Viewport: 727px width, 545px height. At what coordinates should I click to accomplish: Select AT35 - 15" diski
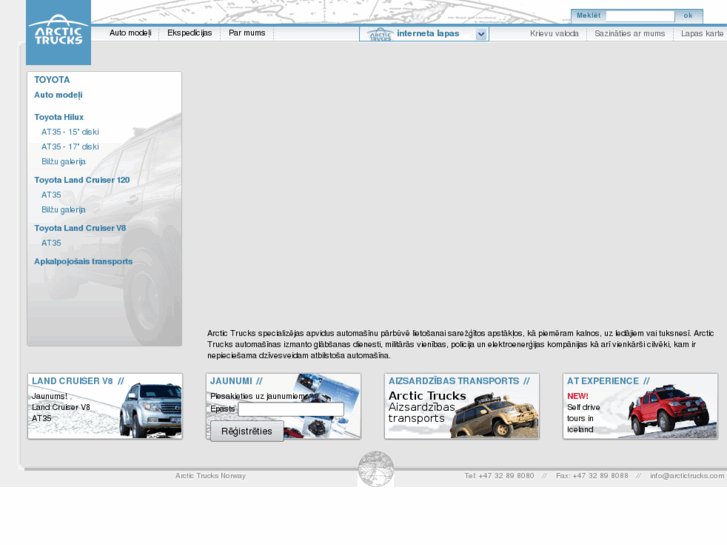pyautogui.click(x=70, y=132)
